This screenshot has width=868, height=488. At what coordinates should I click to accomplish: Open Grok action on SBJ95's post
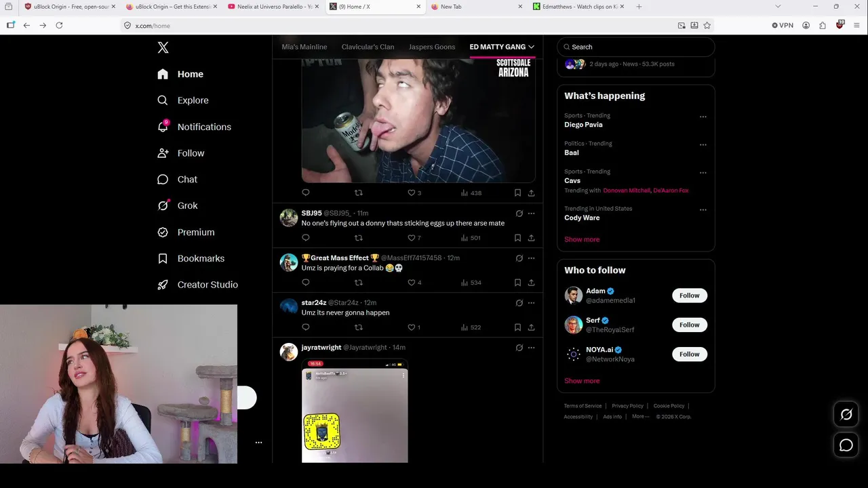tap(519, 213)
